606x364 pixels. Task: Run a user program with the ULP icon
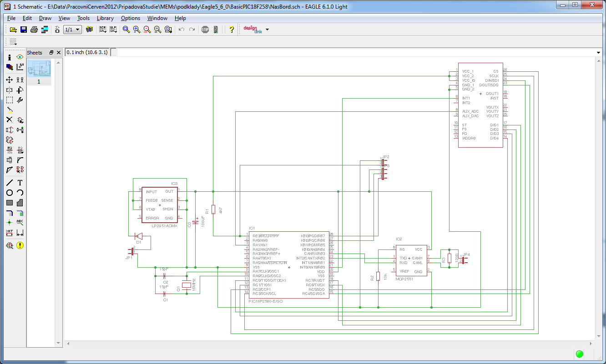click(113, 30)
